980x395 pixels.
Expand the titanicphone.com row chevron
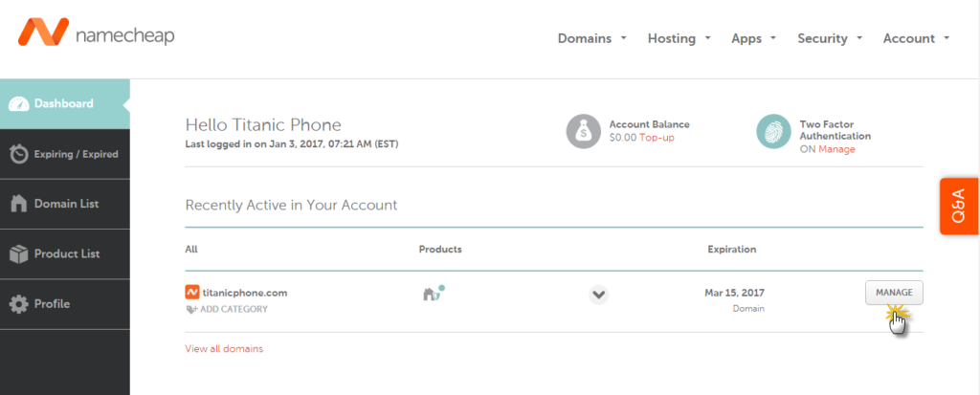(599, 295)
